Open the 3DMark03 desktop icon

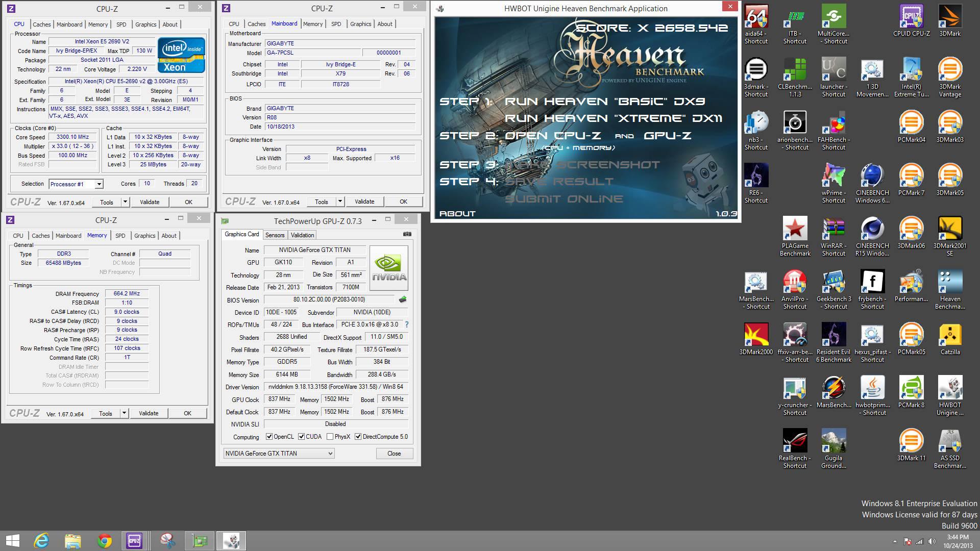[x=950, y=127]
